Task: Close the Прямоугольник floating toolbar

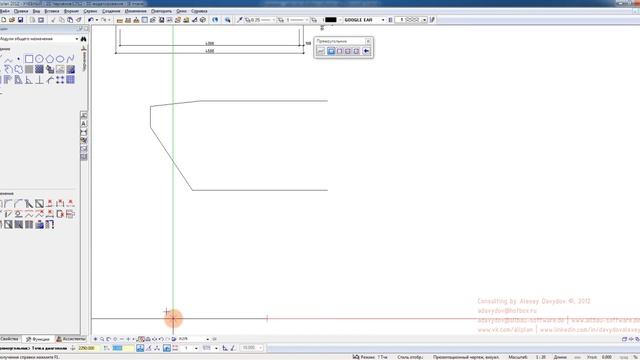Action: pyautogui.click(x=368, y=41)
